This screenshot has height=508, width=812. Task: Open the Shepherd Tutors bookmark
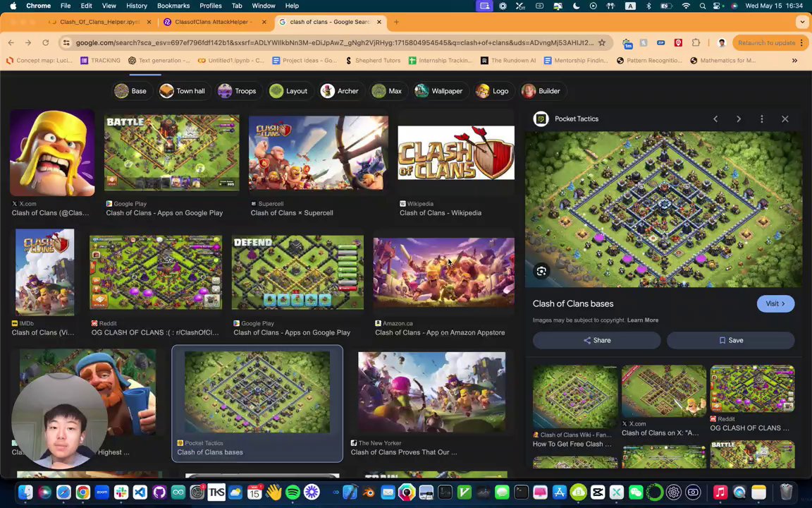pyautogui.click(x=373, y=61)
